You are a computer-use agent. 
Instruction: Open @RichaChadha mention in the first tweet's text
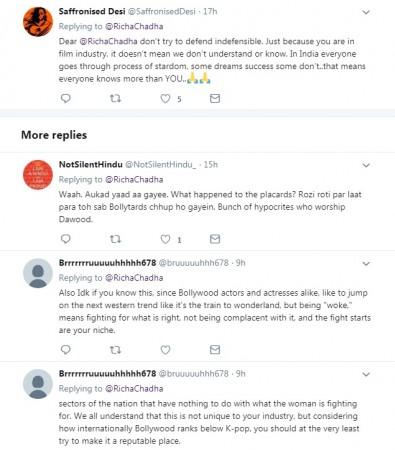(x=108, y=41)
